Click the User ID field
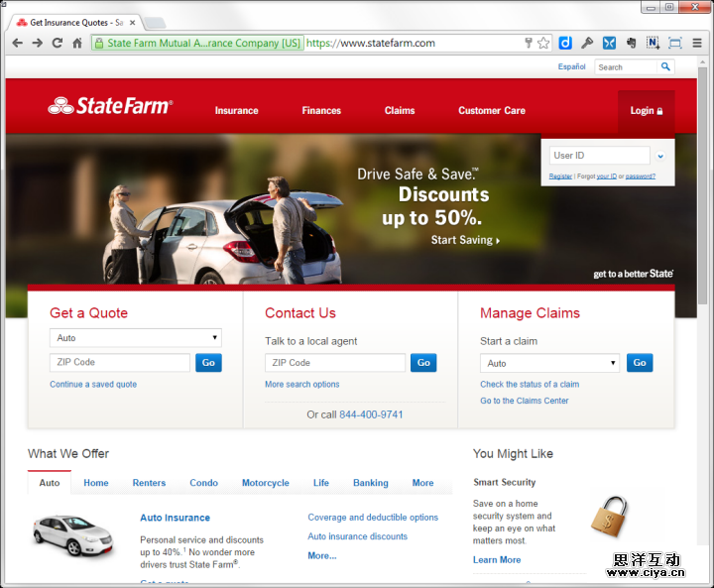The image size is (714, 588). pyautogui.click(x=599, y=156)
